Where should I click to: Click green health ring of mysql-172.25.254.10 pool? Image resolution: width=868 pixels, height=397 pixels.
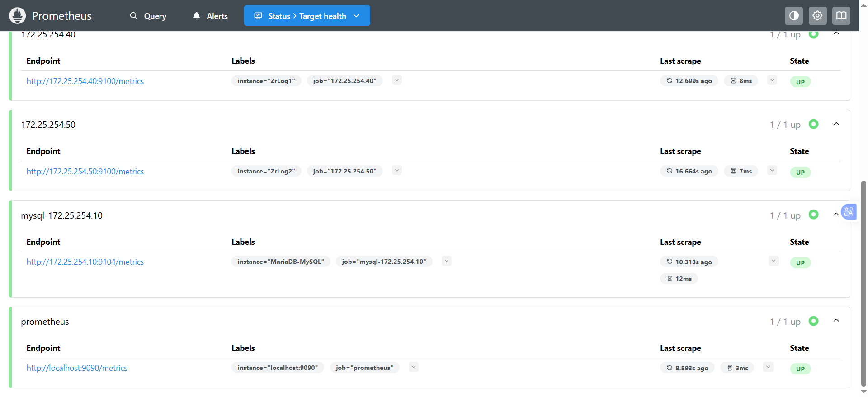814,215
